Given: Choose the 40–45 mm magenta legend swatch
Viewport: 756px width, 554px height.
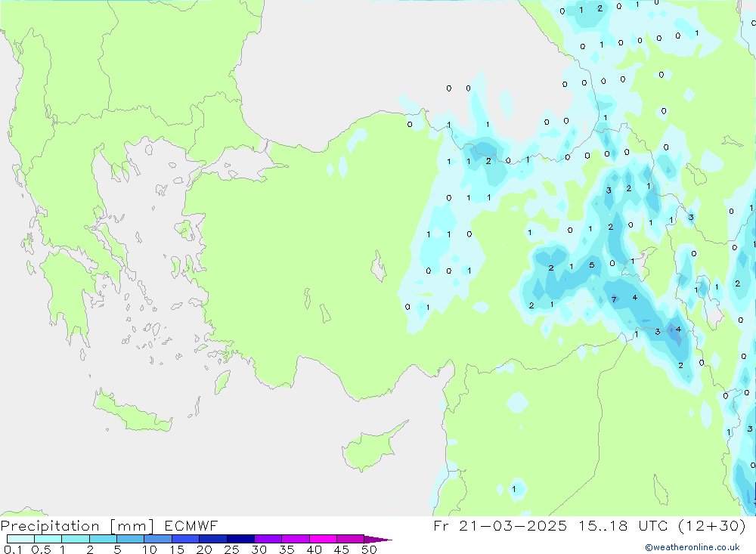Looking at the screenshot, I should click(x=323, y=539).
